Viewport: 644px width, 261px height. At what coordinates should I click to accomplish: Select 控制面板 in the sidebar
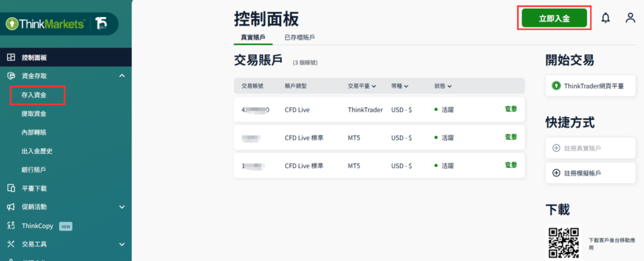[65, 57]
